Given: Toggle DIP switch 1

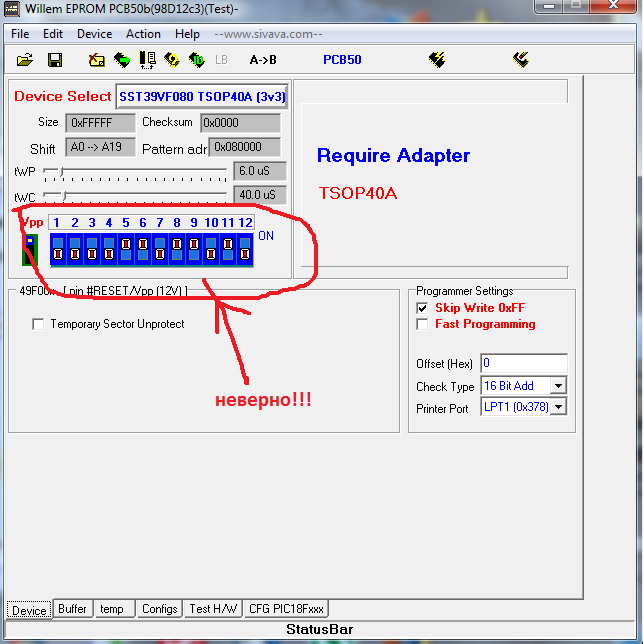Looking at the screenshot, I should coord(58,250).
